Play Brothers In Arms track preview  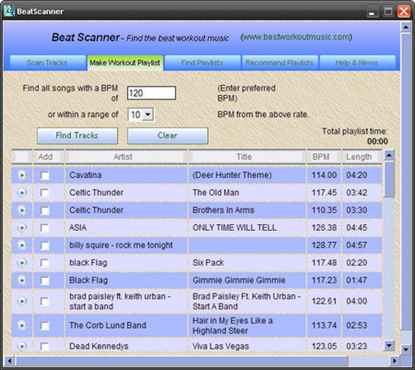pos(22,210)
